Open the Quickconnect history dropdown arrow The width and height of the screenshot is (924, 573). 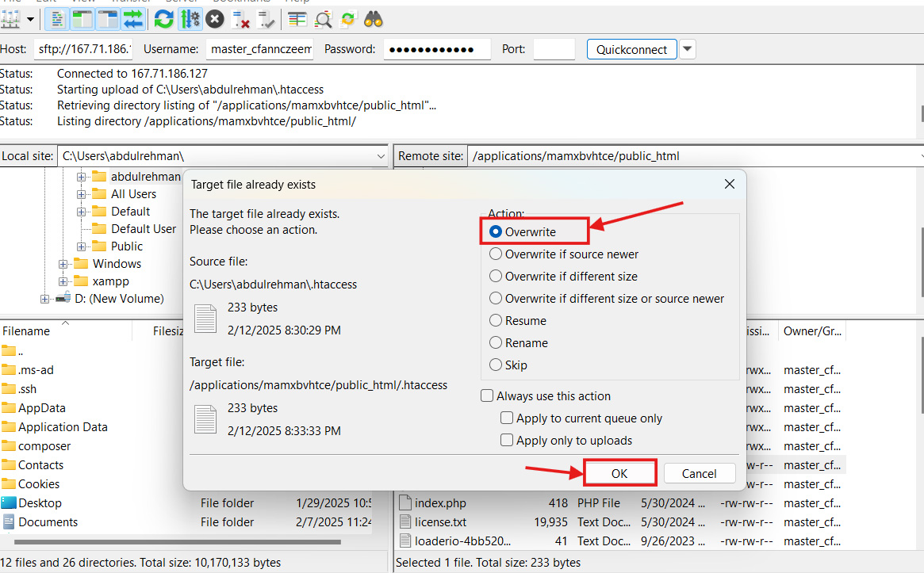(688, 49)
